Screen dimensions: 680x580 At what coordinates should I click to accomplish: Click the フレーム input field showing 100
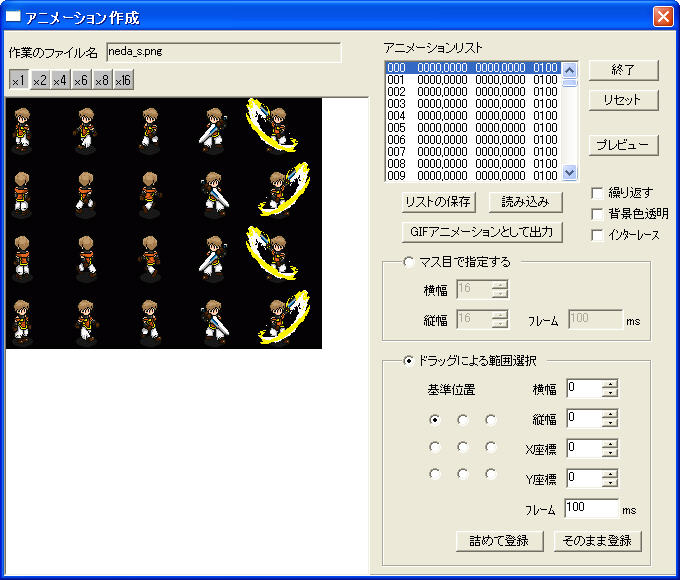tap(590, 508)
